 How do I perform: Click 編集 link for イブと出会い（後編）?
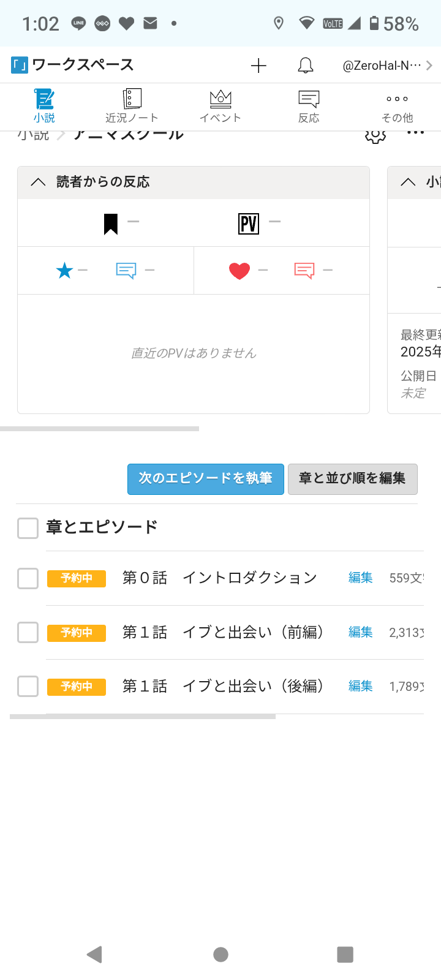360,686
